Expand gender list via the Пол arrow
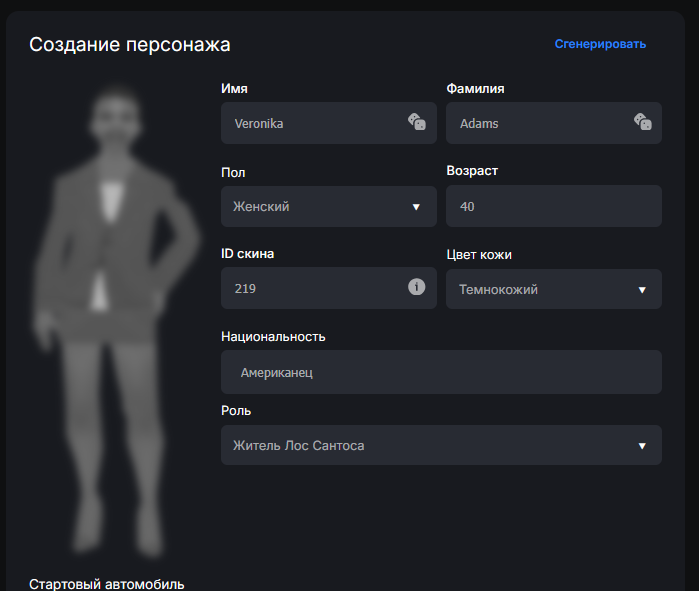The height and width of the screenshot is (591, 699). (x=416, y=207)
